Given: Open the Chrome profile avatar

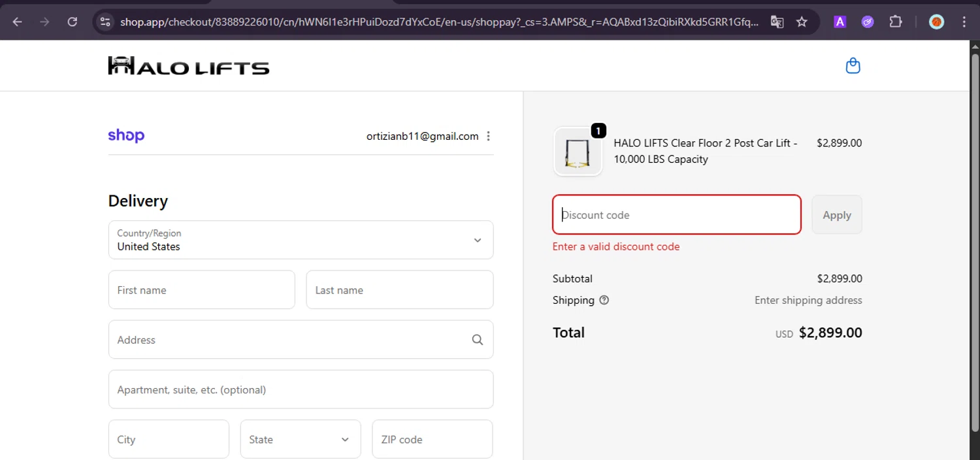Looking at the screenshot, I should (x=936, y=22).
